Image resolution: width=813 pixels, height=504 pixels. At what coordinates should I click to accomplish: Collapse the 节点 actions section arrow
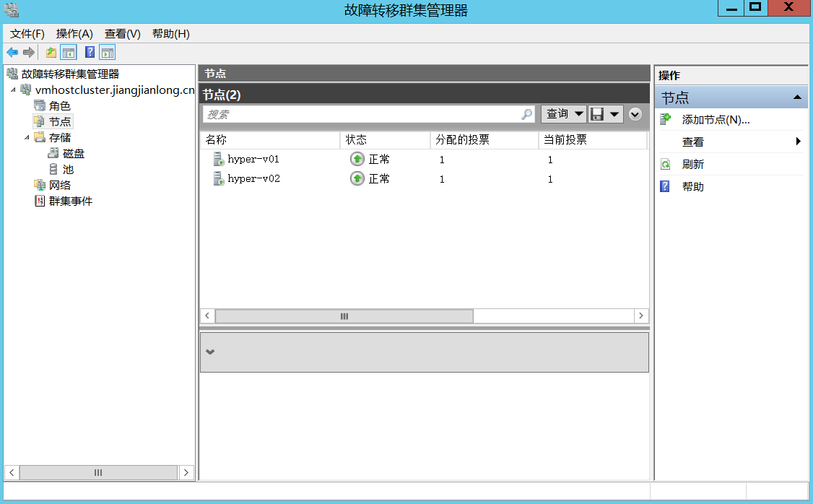point(797,97)
